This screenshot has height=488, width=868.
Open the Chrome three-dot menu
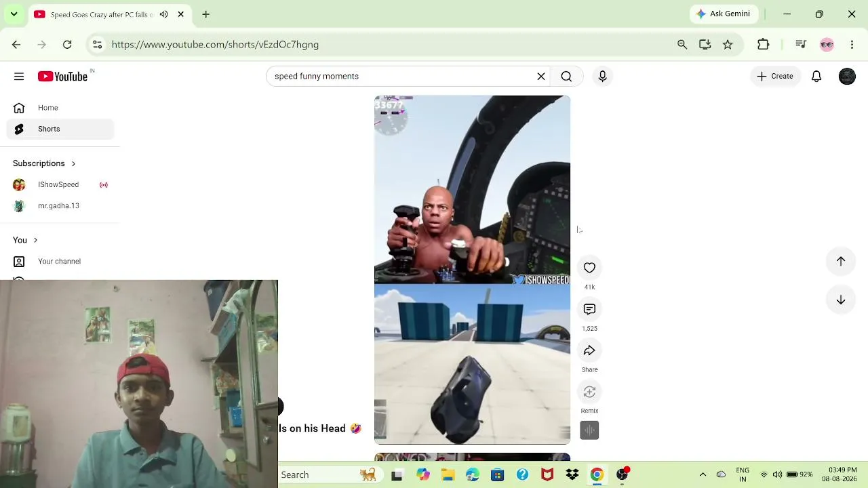pyautogui.click(x=852, y=45)
